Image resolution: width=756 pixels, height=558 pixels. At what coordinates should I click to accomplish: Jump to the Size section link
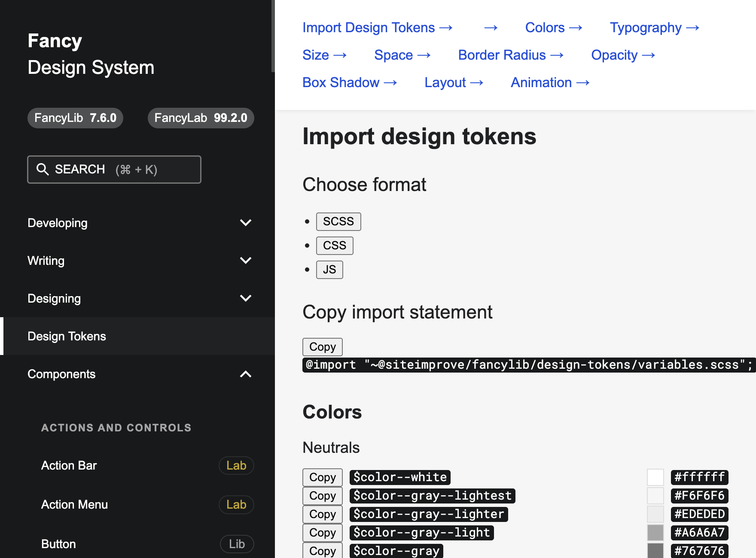pyautogui.click(x=324, y=55)
